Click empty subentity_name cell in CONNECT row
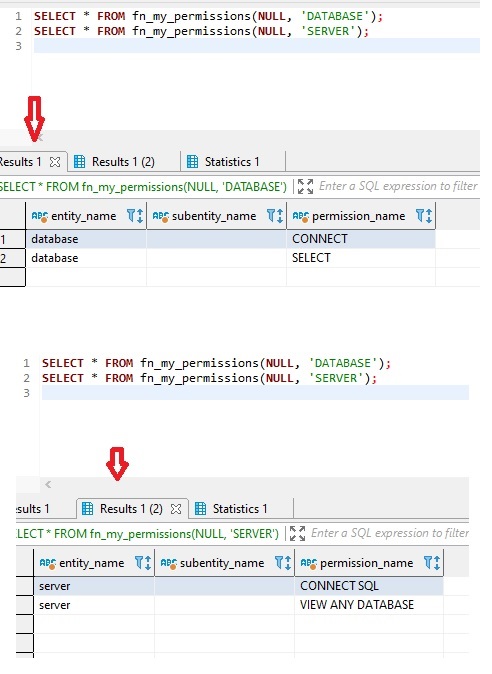Viewport: 492px width, 674px height. pos(217,239)
